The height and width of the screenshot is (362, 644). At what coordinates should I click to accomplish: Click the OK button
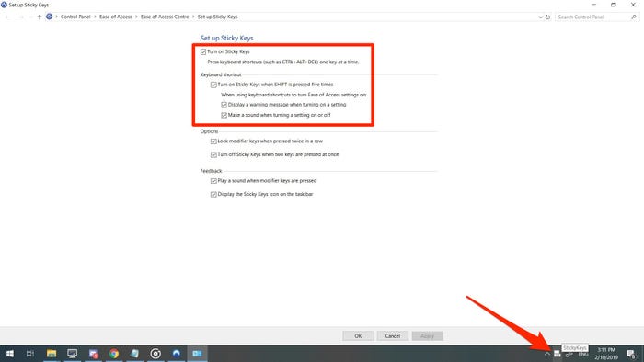[x=358, y=335]
